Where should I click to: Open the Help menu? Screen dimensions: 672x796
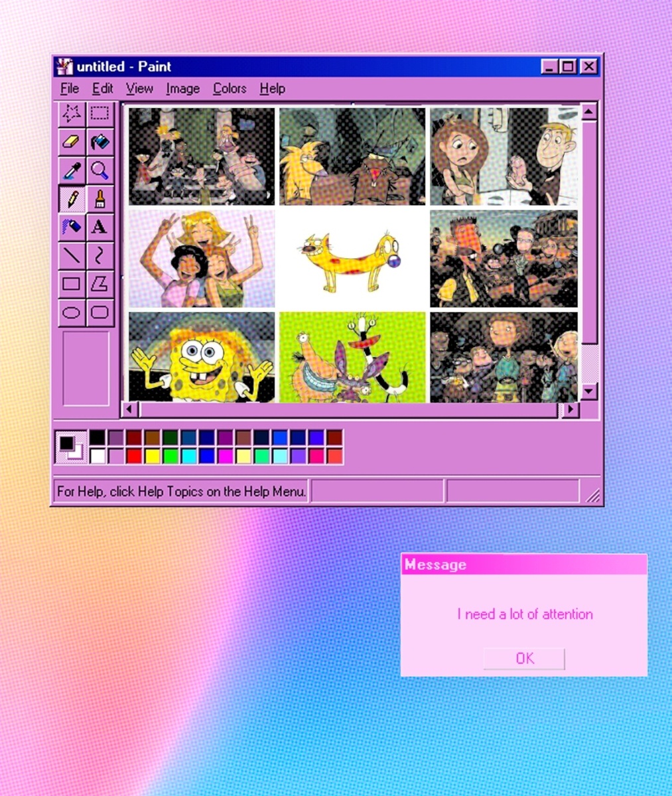pyautogui.click(x=272, y=89)
